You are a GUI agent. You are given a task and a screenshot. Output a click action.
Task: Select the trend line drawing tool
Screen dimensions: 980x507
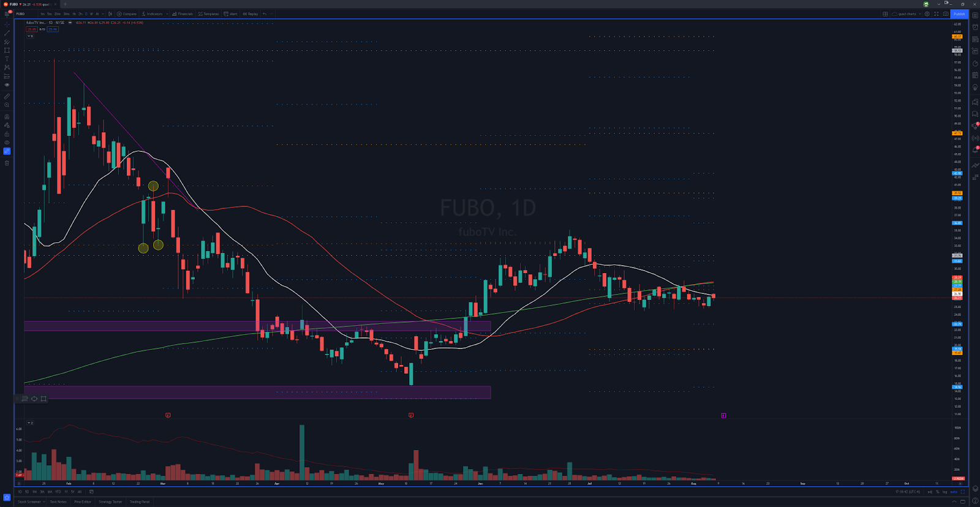coord(7,33)
